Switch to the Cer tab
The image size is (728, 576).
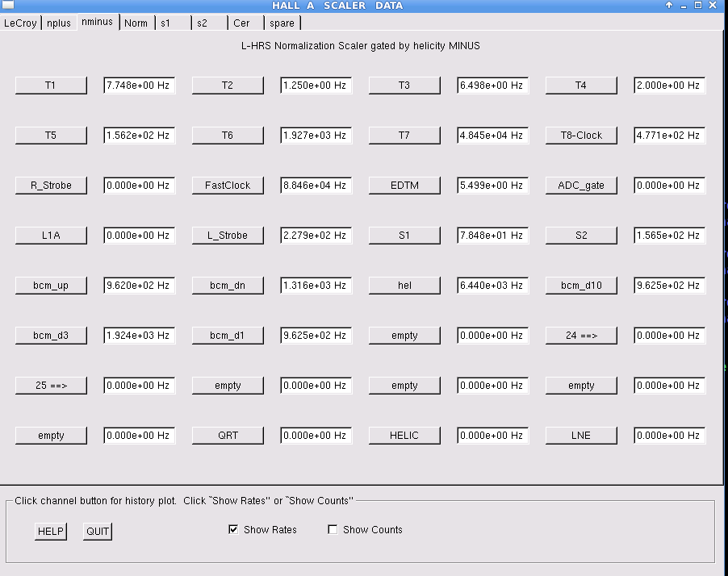click(x=245, y=23)
